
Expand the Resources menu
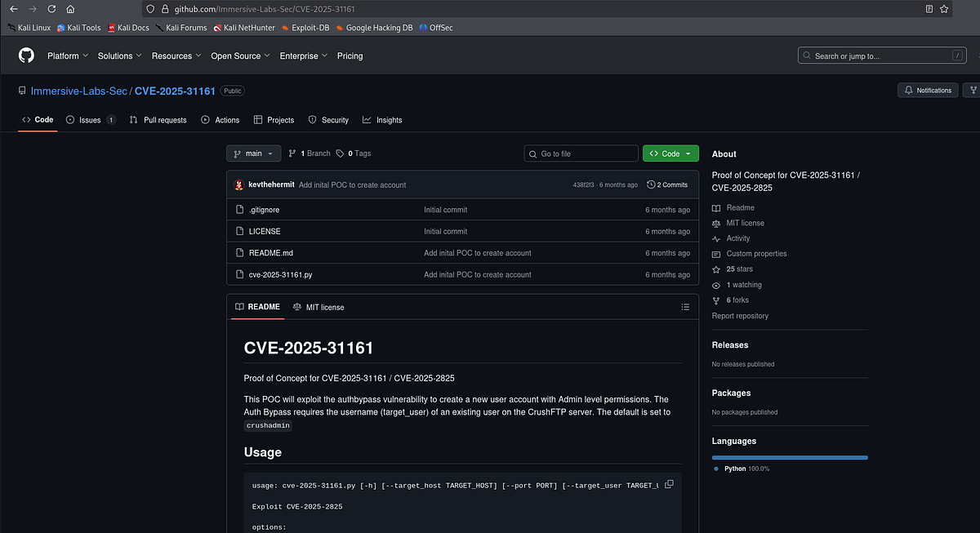pyautogui.click(x=176, y=56)
